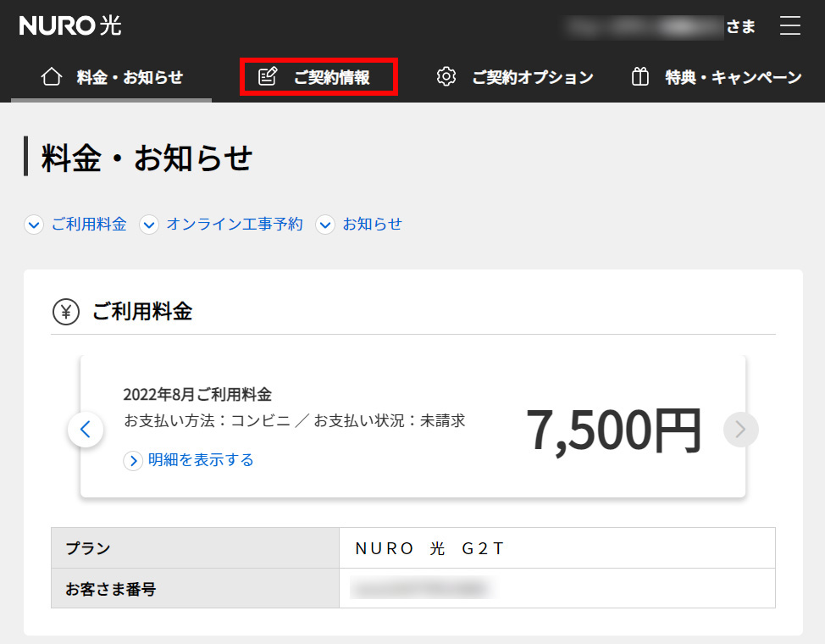Click the gift icon beside 特典・キャンペーン

[x=640, y=77]
